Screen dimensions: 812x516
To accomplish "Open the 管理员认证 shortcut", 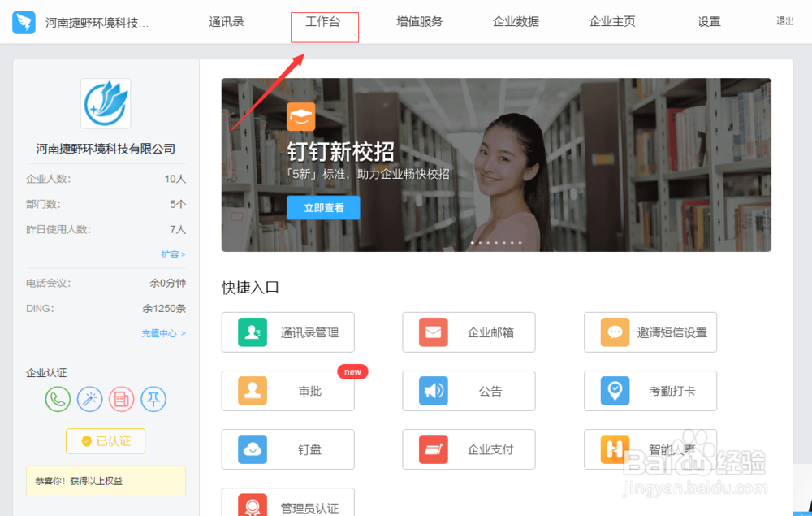I will pos(288,502).
